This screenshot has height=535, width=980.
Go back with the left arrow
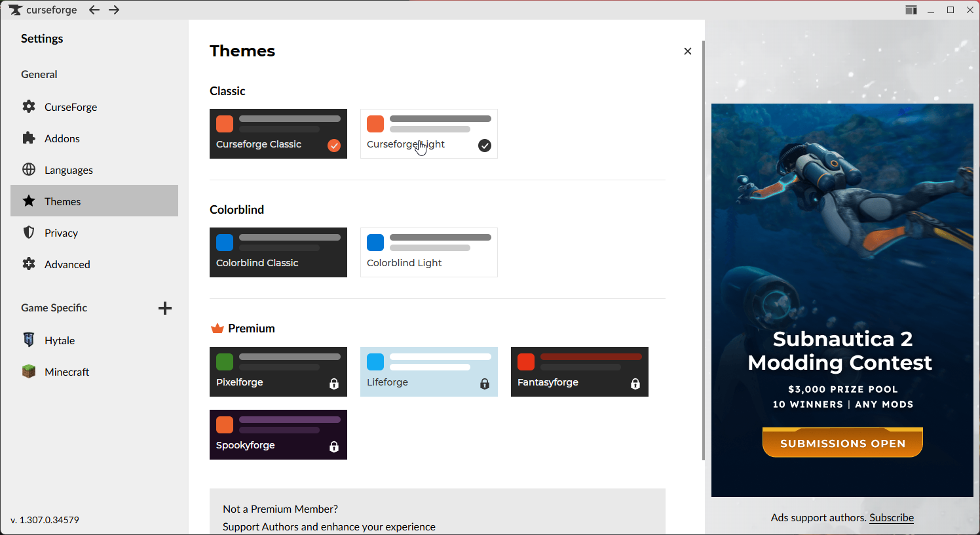94,10
